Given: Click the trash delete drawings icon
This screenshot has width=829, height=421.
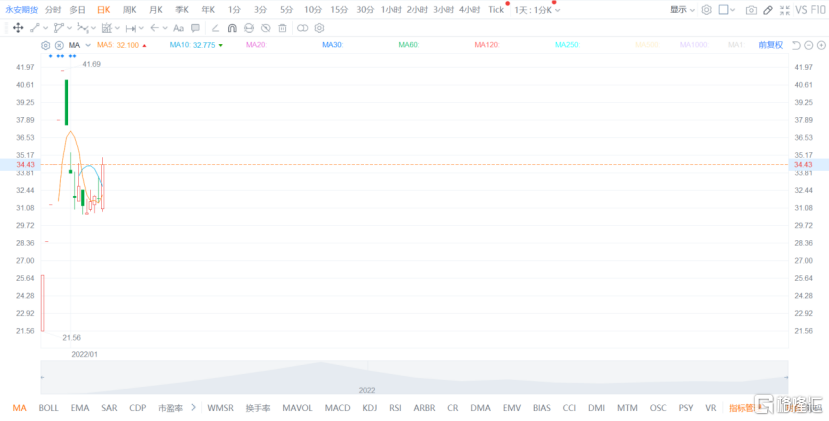Looking at the screenshot, I should (x=283, y=28).
